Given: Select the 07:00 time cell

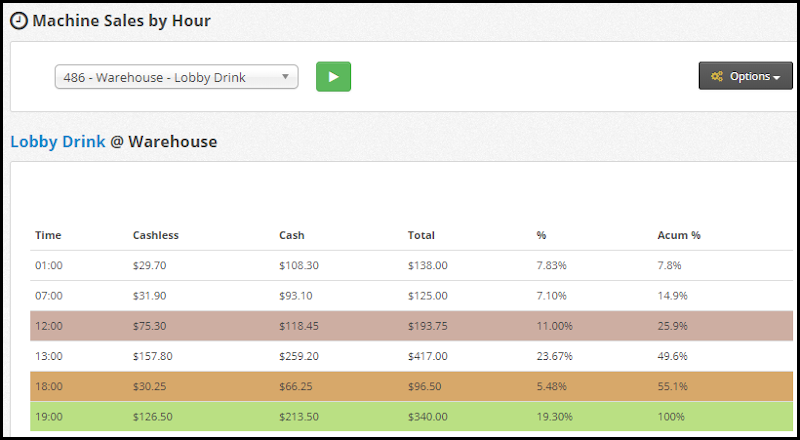Looking at the screenshot, I should tap(49, 296).
